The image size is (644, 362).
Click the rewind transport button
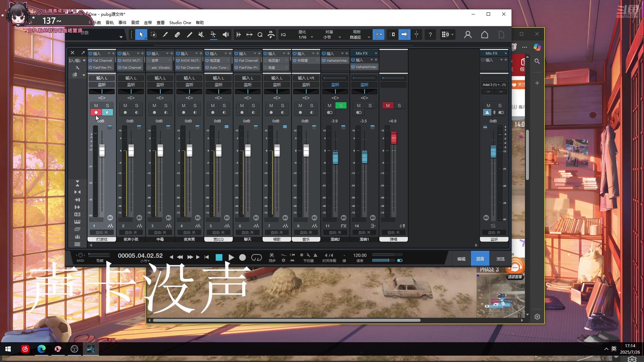tap(180, 257)
